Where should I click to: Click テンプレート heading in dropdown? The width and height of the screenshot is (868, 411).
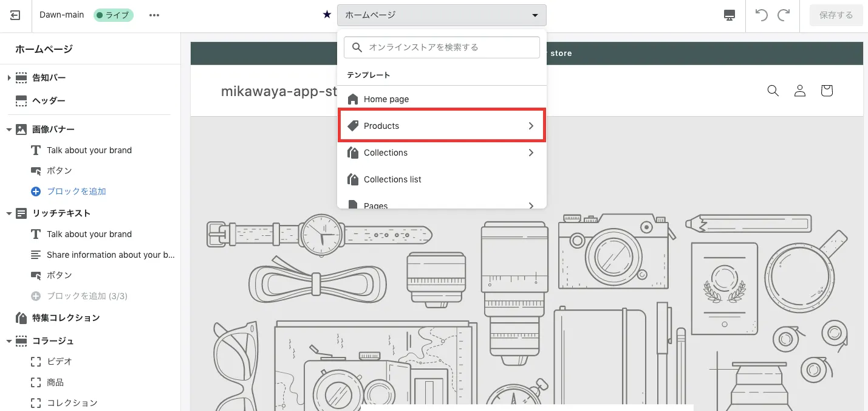pos(368,75)
